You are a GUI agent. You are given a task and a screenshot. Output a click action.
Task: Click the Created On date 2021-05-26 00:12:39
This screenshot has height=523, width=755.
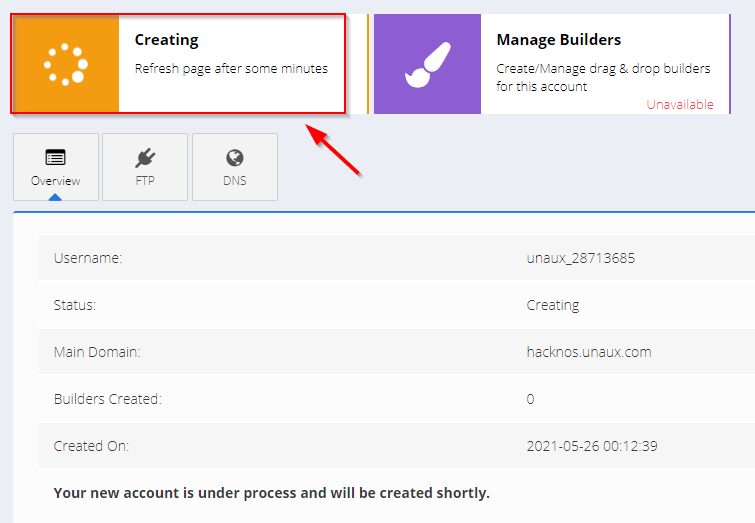tap(592, 446)
